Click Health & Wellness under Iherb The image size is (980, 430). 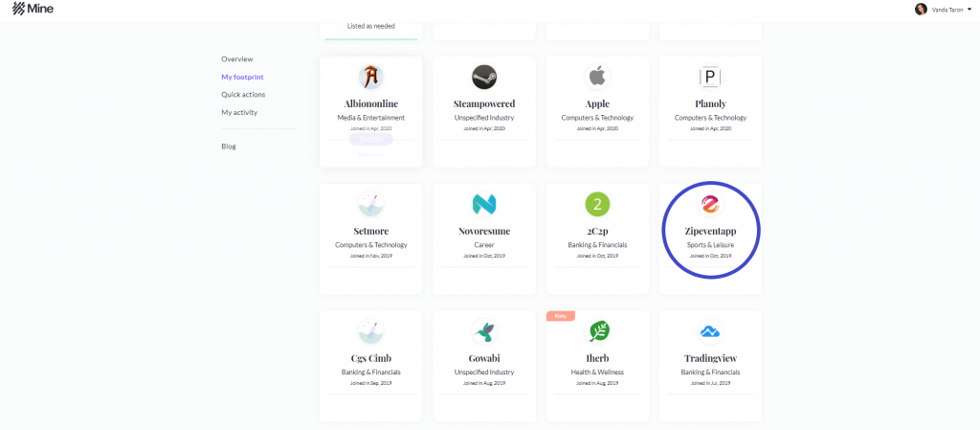tap(597, 372)
